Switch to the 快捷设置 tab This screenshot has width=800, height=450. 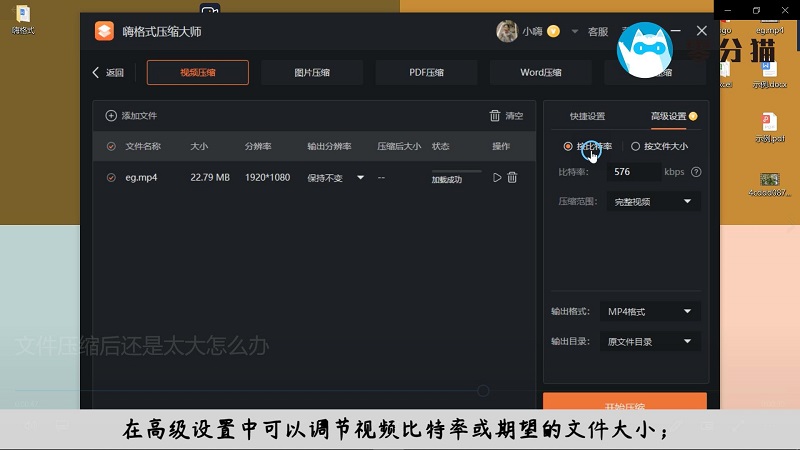pyautogui.click(x=587, y=116)
